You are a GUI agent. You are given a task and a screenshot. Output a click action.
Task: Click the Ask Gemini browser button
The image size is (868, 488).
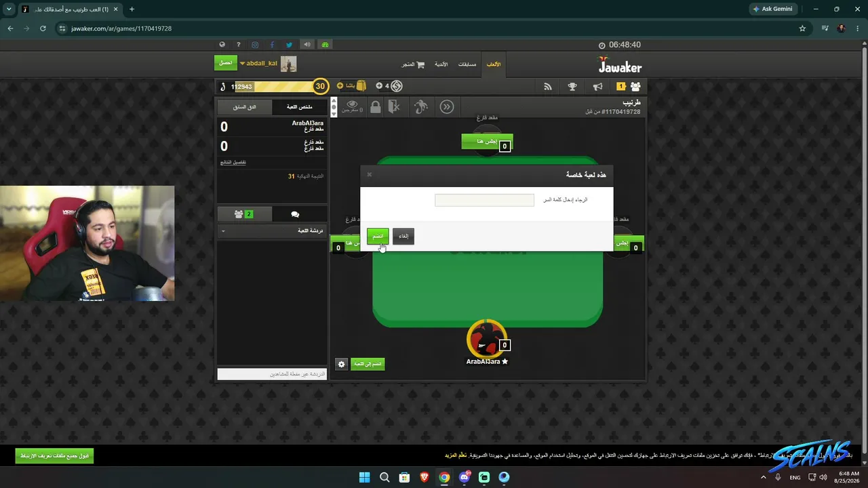coord(772,9)
